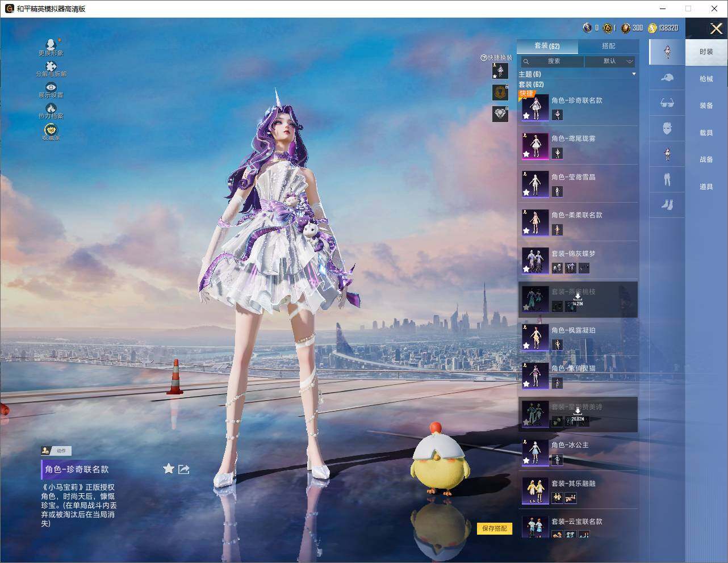Image resolution: width=728 pixels, height=563 pixels.
Task: Select the 角色-紫俏灵猫 outfit thumbnail
Action: 535,376
